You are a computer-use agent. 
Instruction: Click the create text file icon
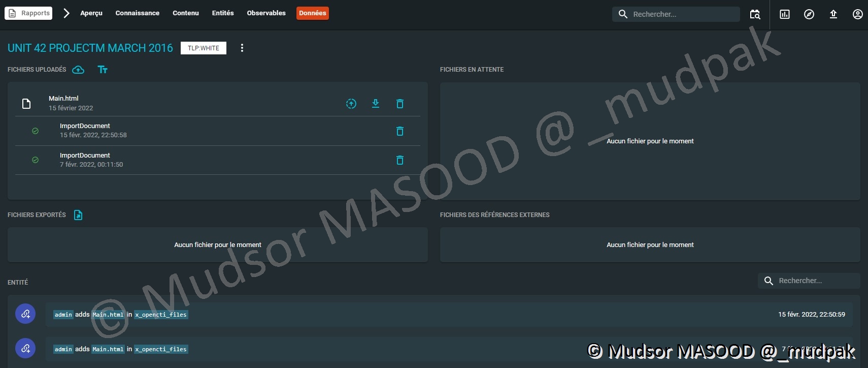[103, 70]
